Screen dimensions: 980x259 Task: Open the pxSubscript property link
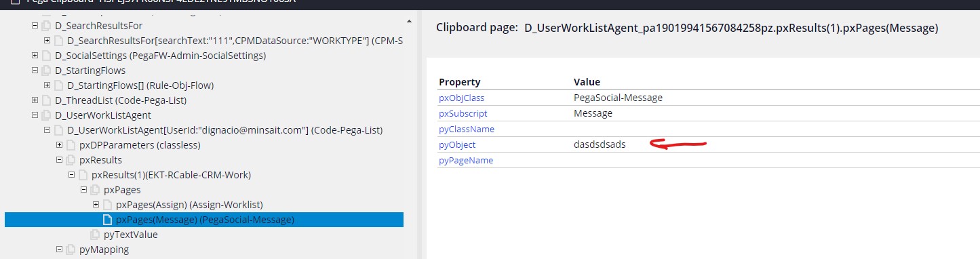pyautogui.click(x=463, y=113)
